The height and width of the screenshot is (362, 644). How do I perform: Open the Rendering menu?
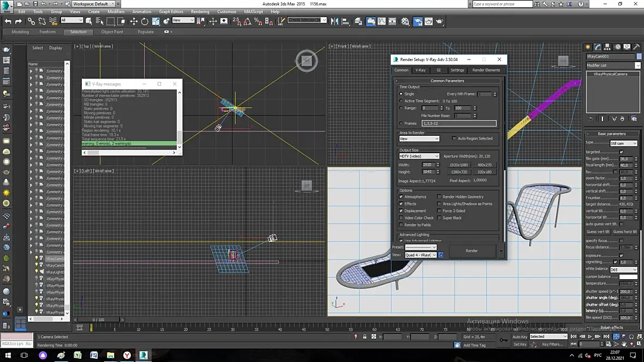[200, 11]
